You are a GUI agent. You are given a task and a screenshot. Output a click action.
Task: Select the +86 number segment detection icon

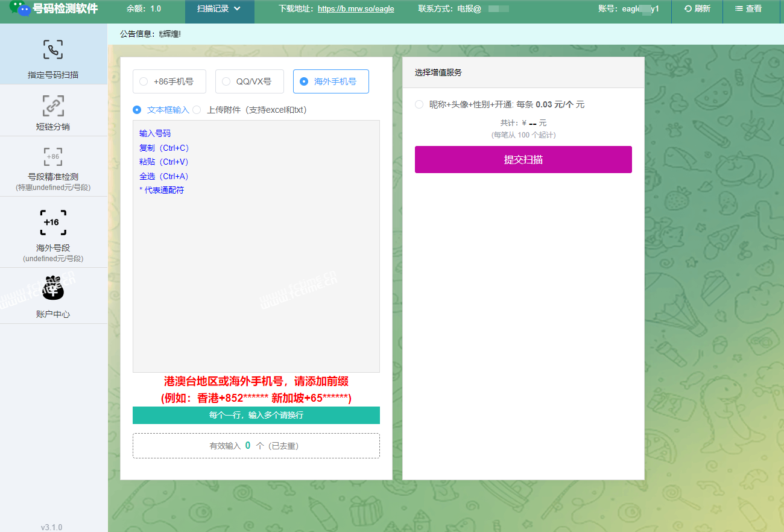(x=53, y=157)
